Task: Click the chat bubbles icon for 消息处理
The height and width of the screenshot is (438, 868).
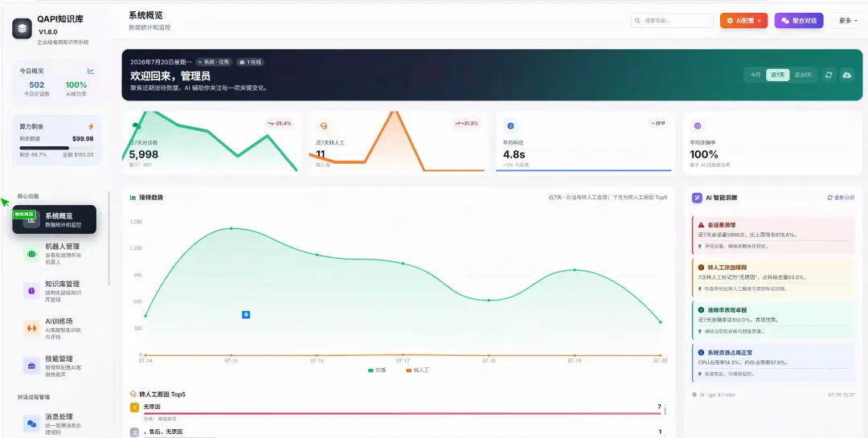Action: tap(31, 423)
